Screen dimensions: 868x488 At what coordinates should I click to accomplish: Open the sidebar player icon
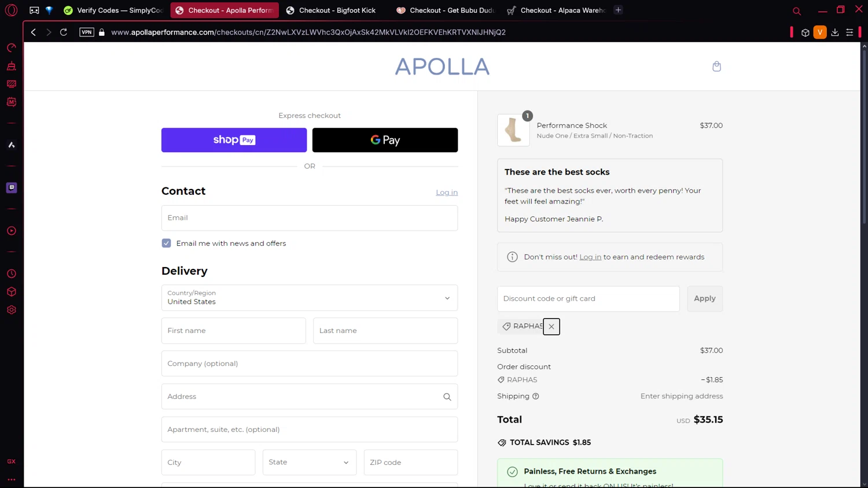[x=12, y=231]
